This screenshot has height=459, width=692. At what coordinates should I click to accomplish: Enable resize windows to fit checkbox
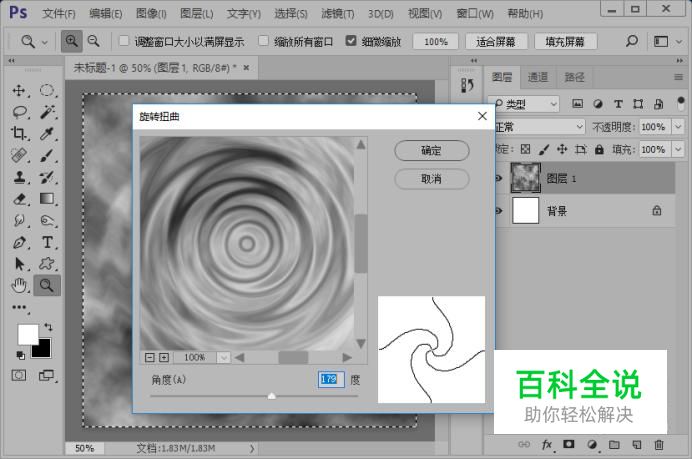(x=124, y=41)
